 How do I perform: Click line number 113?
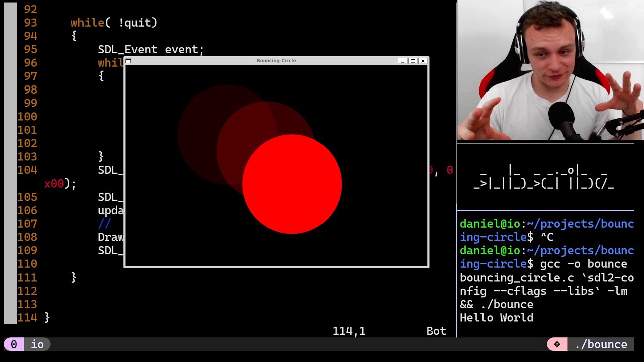click(27, 304)
